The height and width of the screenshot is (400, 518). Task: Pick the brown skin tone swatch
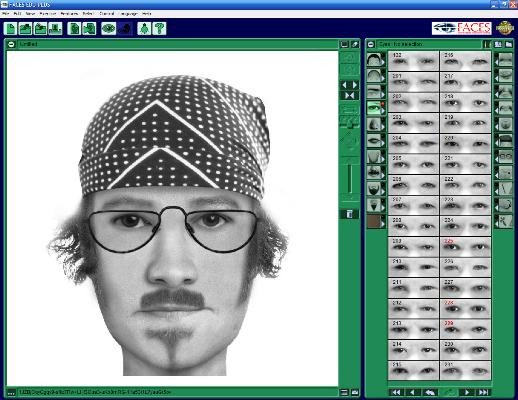(x=374, y=221)
